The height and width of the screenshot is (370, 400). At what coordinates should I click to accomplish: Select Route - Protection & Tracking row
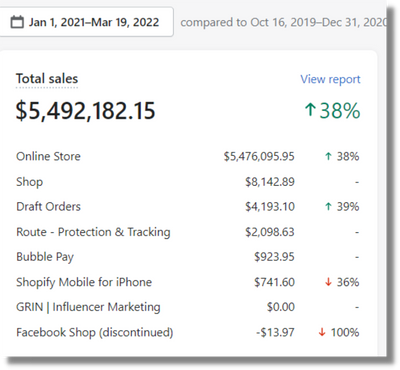pyautogui.click(x=188, y=232)
